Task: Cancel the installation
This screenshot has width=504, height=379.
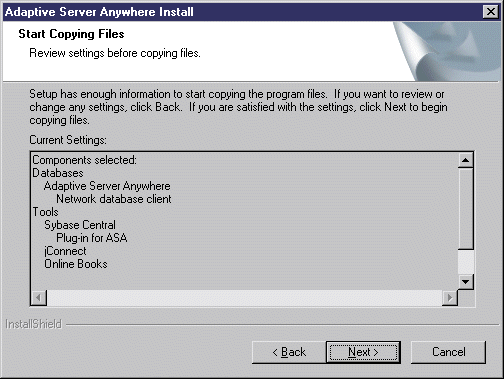Action: [x=448, y=352]
